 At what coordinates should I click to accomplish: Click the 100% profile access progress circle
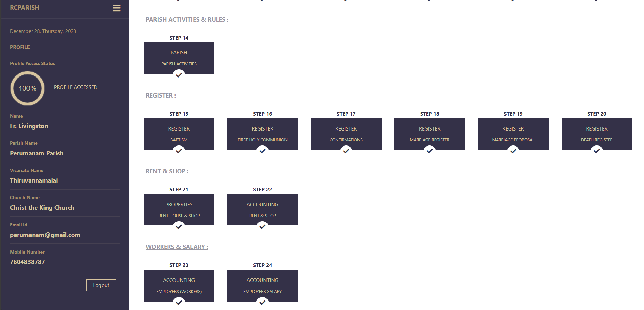[27, 88]
